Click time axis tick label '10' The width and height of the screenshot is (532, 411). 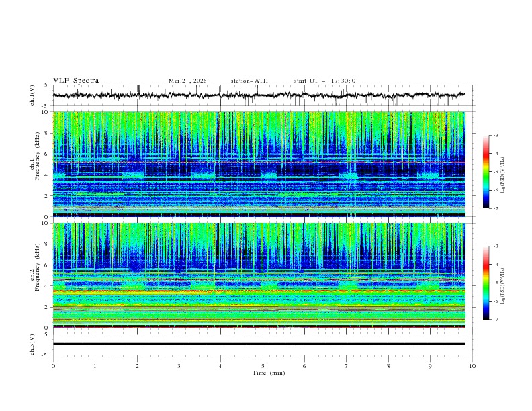(472, 366)
